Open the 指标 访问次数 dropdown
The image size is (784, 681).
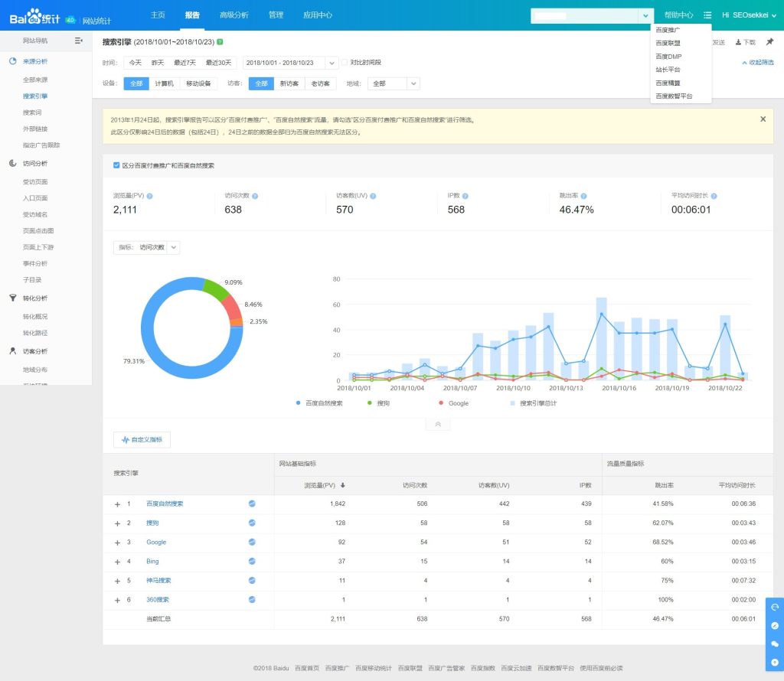149,247
